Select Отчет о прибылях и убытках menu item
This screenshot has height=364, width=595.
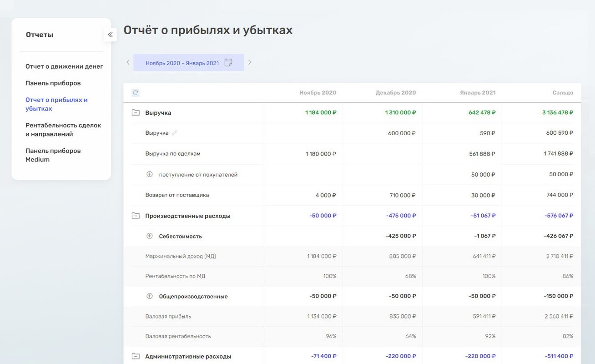pyautogui.click(x=56, y=104)
